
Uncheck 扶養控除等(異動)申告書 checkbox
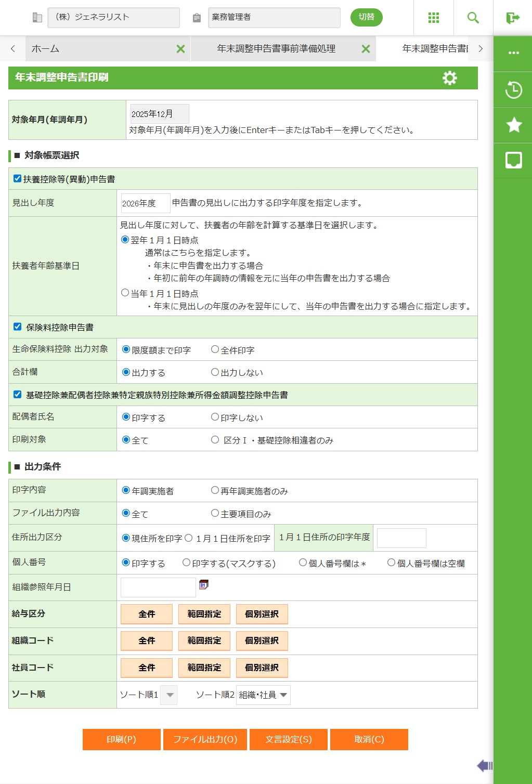pos(18,179)
